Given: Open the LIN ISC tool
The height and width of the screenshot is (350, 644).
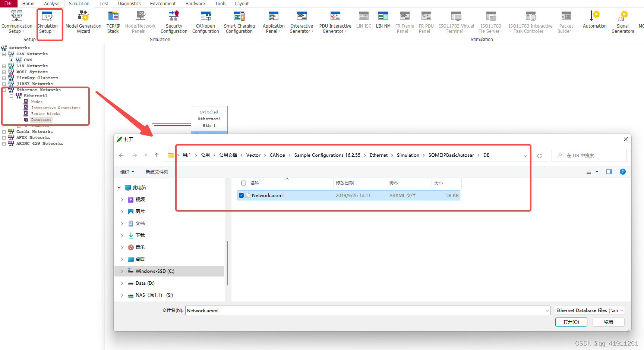Looking at the screenshot, I should point(364,22).
